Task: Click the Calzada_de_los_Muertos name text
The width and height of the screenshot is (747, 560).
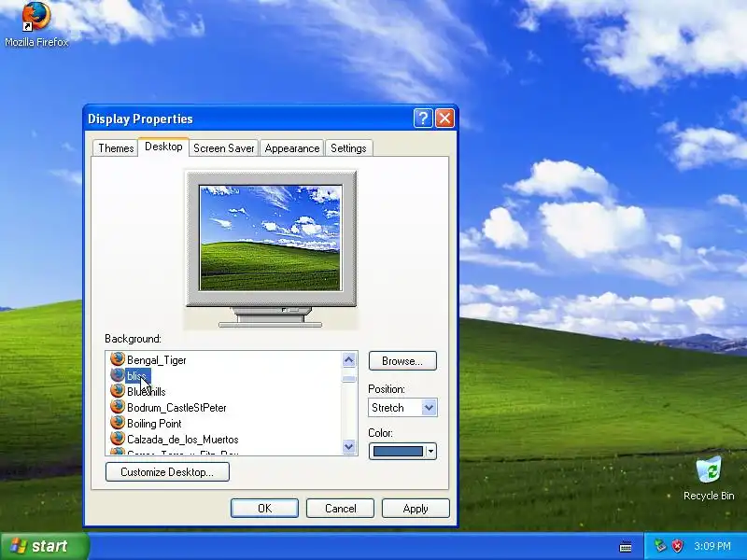Action: coord(182,440)
